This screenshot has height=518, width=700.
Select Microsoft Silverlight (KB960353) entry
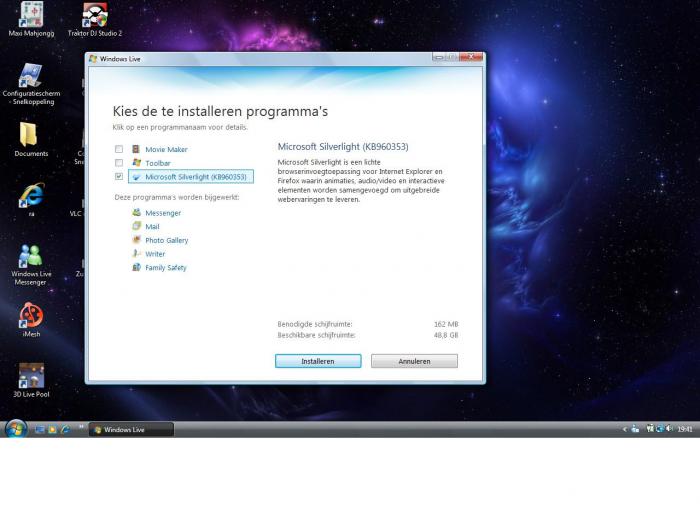[x=191, y=177]
